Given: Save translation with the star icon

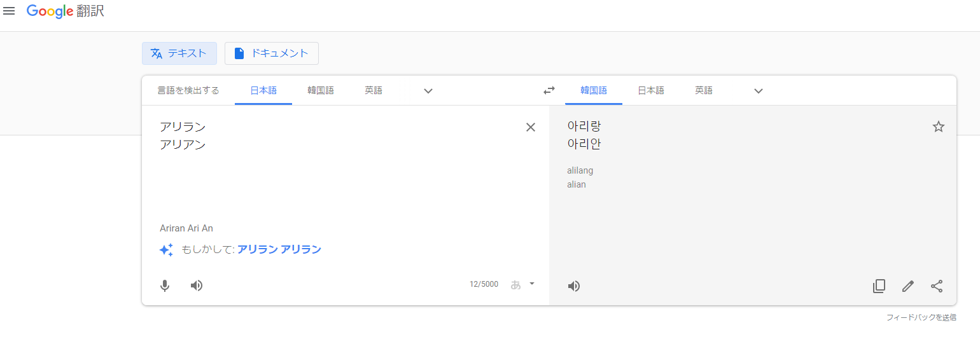Looking at the screenshot, I should (939, 127).
